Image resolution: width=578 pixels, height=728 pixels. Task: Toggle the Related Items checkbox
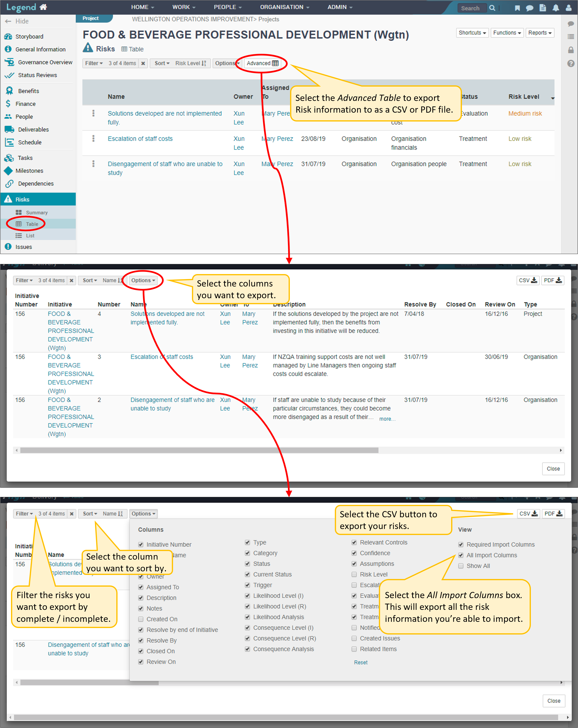click(x=354, y=649)
